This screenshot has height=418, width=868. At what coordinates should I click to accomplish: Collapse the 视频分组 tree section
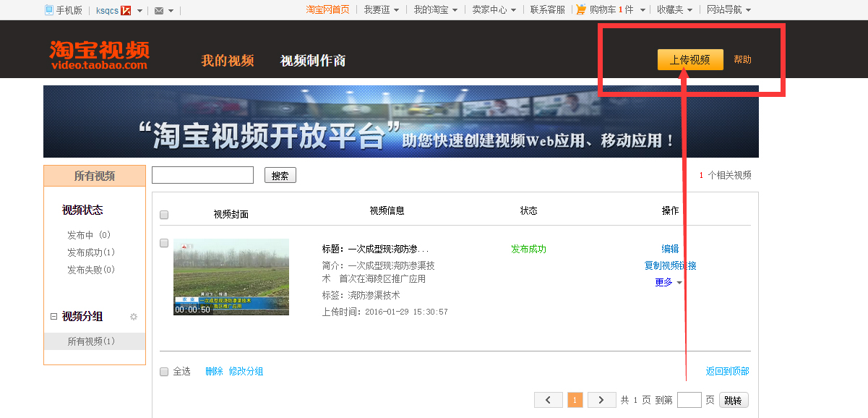point(53,317)
